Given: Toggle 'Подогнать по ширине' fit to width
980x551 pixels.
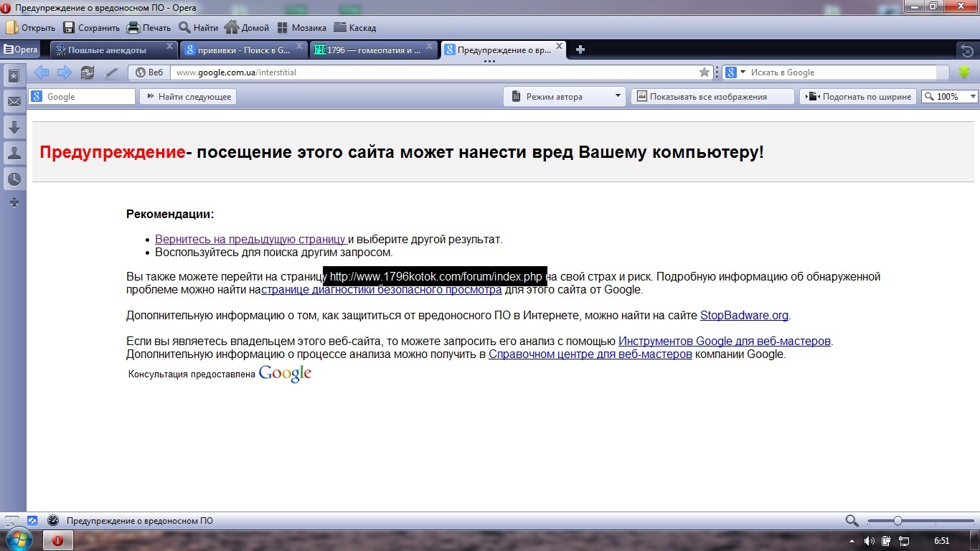Looking at the screenshot, I should pos(858,97).
